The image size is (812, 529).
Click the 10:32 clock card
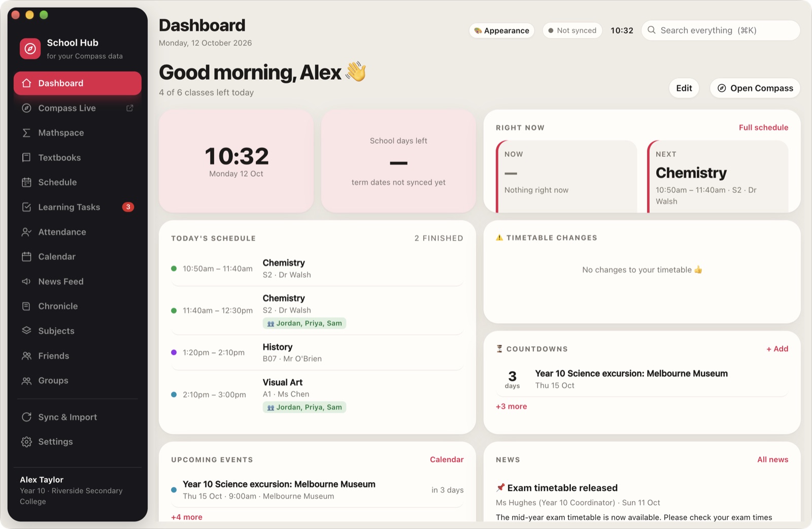236,161
